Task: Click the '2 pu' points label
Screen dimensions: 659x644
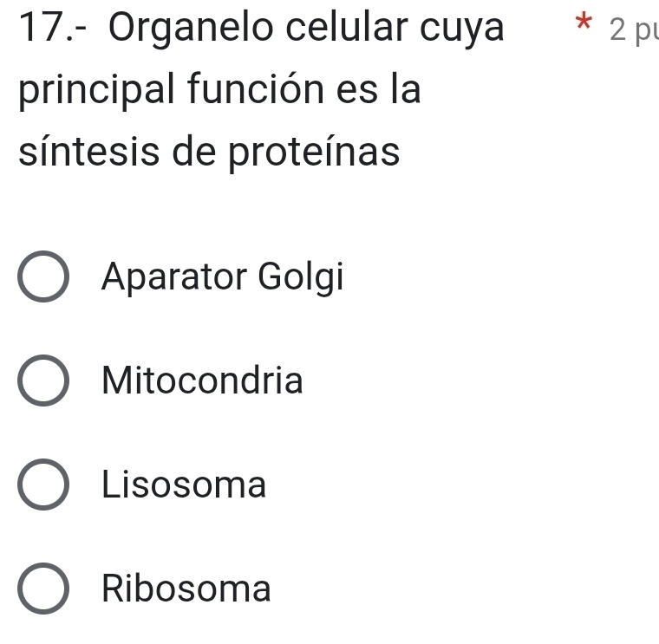Action: pyautogui.click(x=632, y=30)
